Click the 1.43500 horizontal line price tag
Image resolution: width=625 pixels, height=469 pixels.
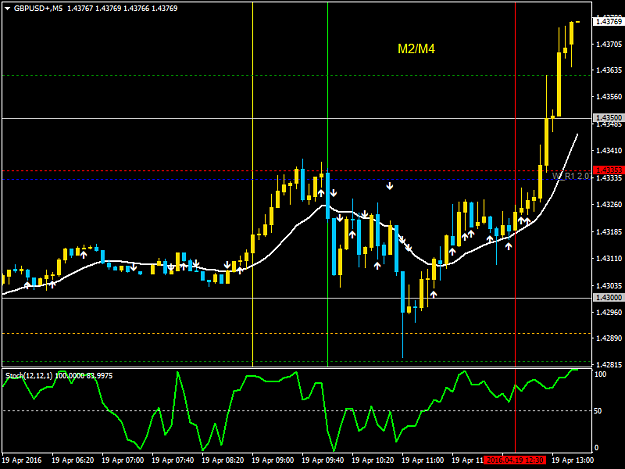[608, 118]
